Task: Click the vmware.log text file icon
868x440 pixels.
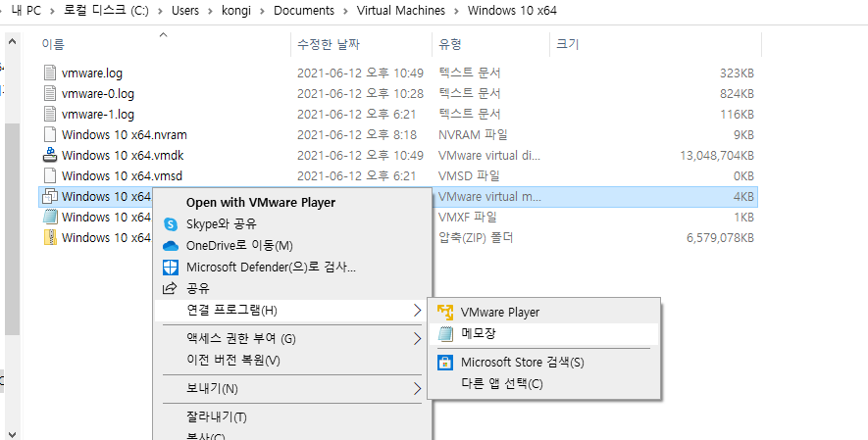Action: click(50, 73)
